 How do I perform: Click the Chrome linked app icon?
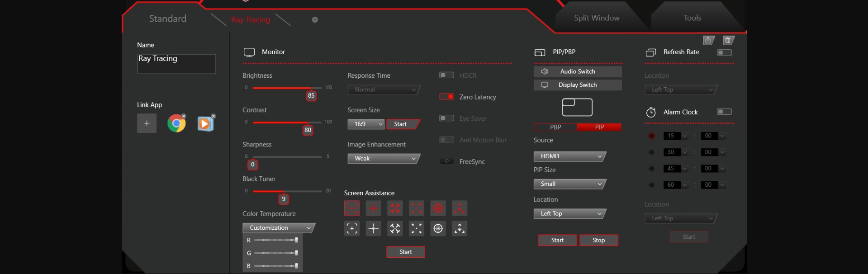pyautogui.click(x=176, y=123)
